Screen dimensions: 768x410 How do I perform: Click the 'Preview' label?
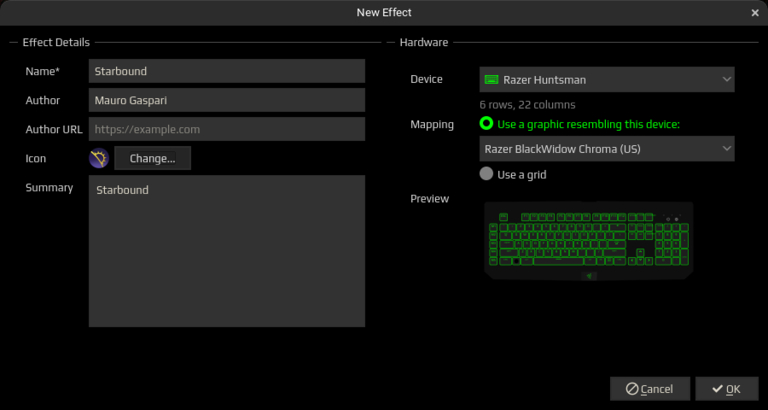[x=430, y=198]
